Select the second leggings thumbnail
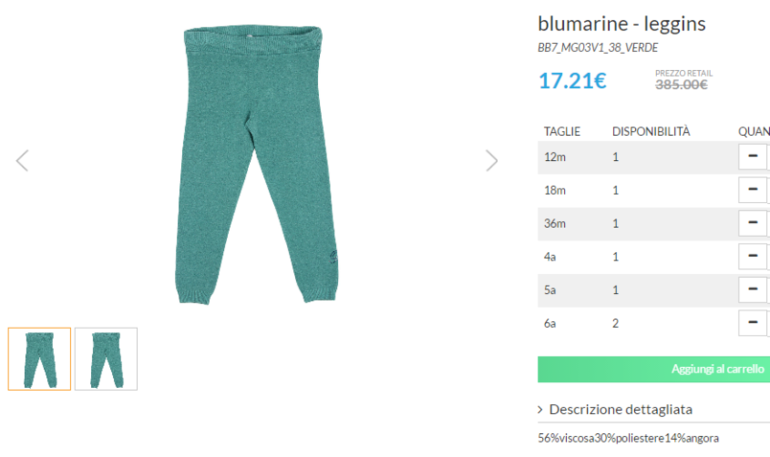770x457 pixels. pos(106,358)
